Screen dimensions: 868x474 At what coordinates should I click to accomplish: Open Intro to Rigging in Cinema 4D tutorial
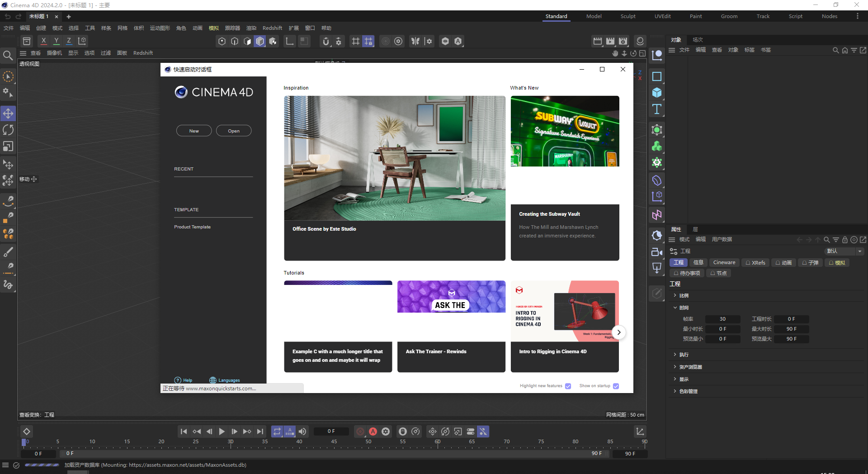click(x=565, y=327)
